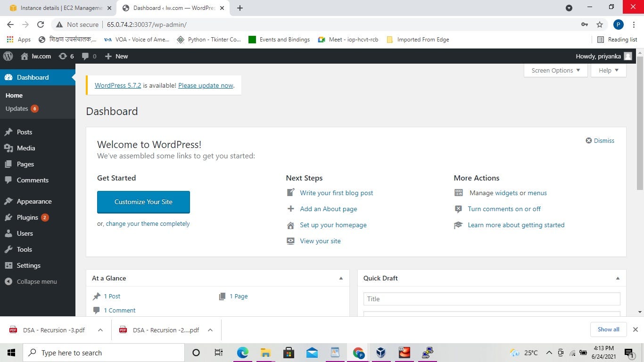Open the saved passwords key icon
Image resolution: width=644 pixels, height=362 pixels.
tap(585, 25)
